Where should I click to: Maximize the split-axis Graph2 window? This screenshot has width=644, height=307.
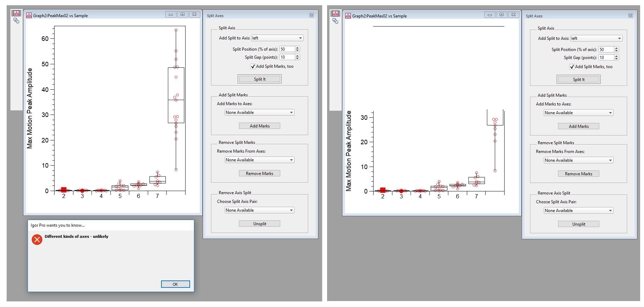point(501,15)
